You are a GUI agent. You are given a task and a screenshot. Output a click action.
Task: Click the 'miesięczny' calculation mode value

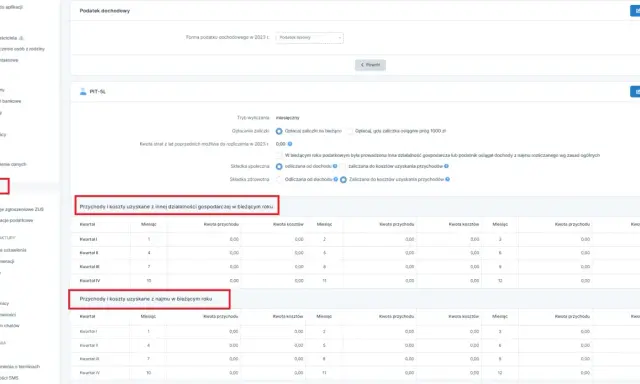287,118
